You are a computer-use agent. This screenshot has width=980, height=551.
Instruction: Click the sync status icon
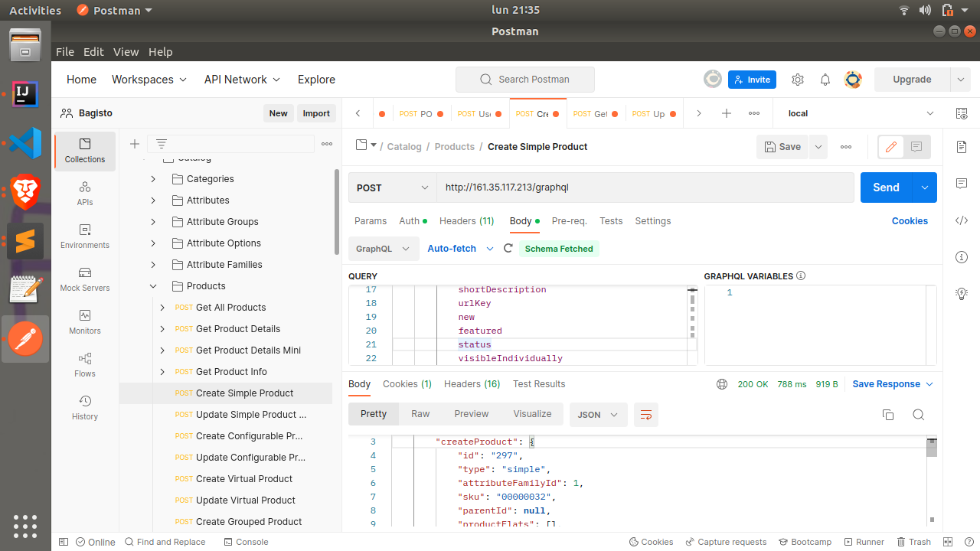713,79
